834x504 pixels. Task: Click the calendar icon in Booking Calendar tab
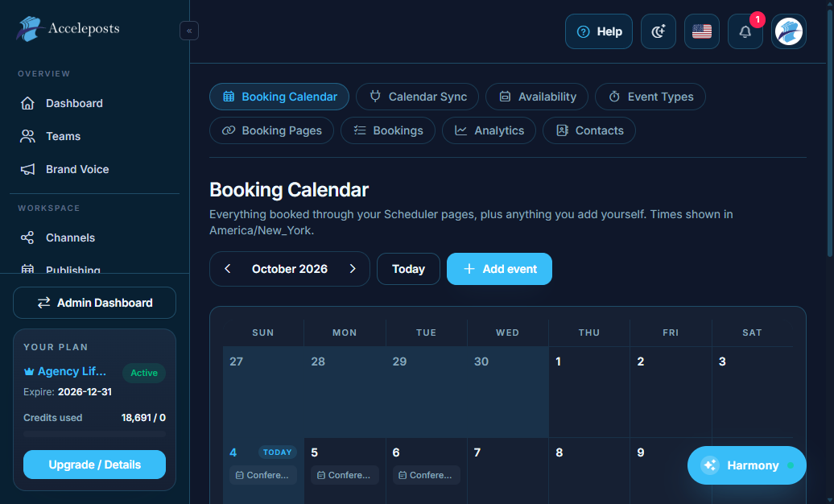tap(229, 97)
